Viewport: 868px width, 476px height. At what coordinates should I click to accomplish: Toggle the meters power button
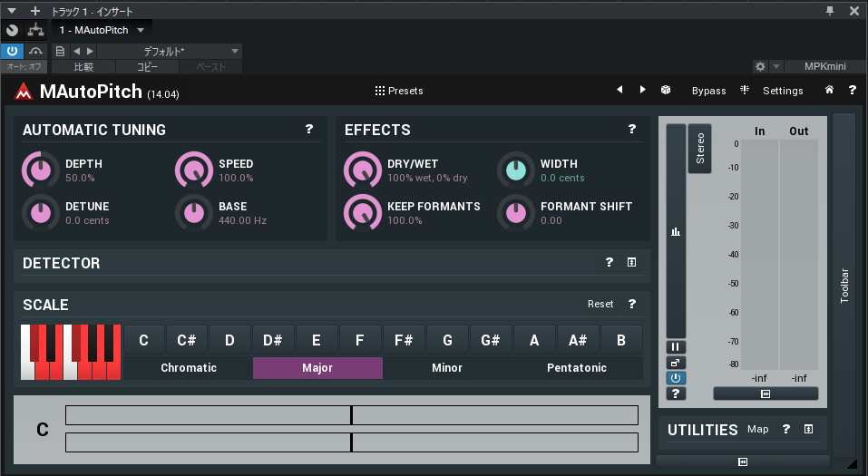(676, 378)
